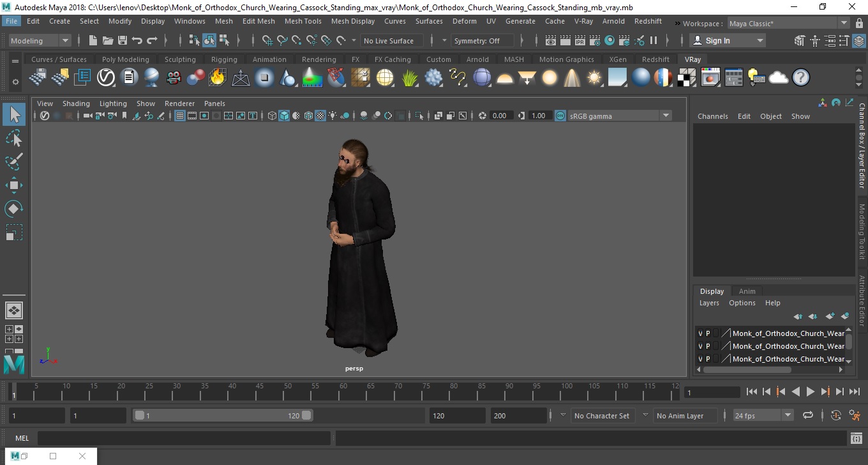Click Options in the Layer Editor
This screenshot has width=868, height=465.
pyautogui.click(x=742, y=303)
